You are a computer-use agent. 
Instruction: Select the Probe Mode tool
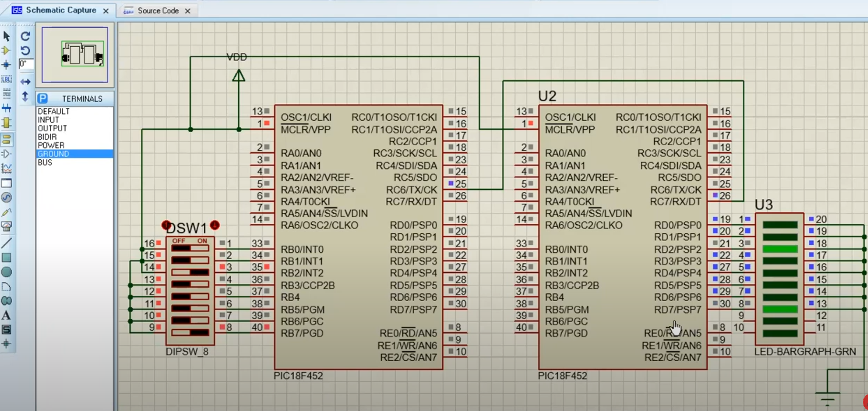click(x=7, y=212)
